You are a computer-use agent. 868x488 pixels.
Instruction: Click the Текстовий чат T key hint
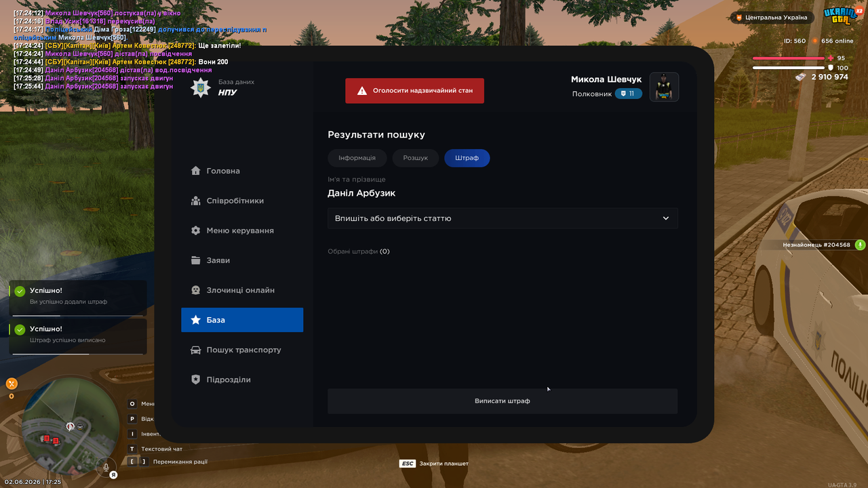tap(155, 449)
